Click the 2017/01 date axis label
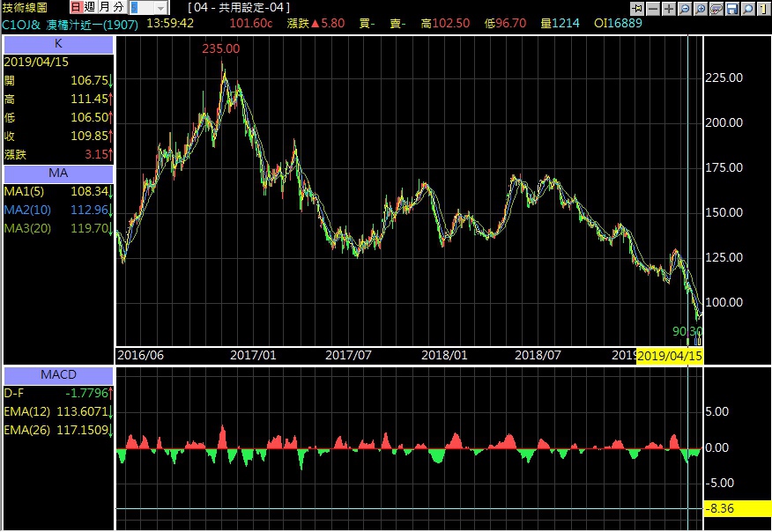Screen dimensions: 772x532 pyautogui.click(x=253, y=355)
